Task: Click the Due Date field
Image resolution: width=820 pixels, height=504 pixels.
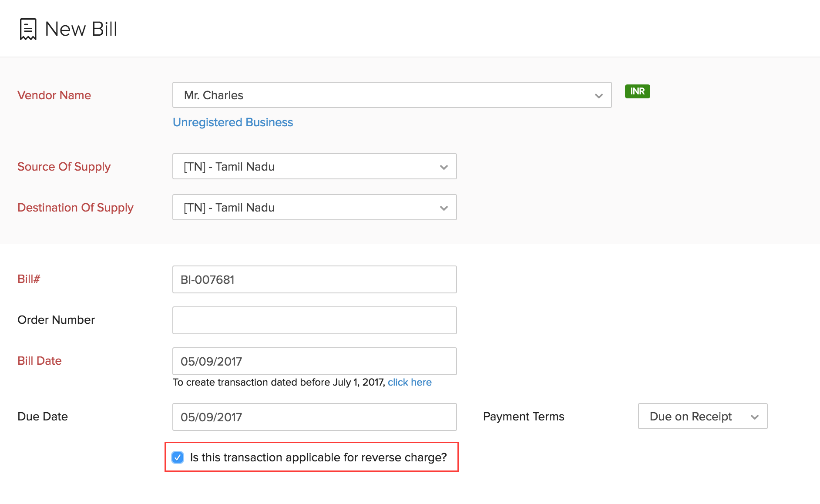Action: pyautogui.click(x=314, y=417)
